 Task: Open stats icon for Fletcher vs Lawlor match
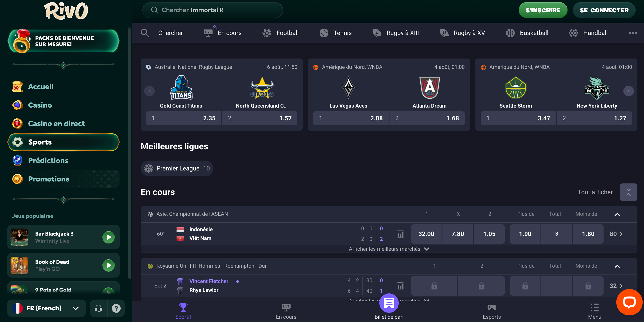pos(400,286)
